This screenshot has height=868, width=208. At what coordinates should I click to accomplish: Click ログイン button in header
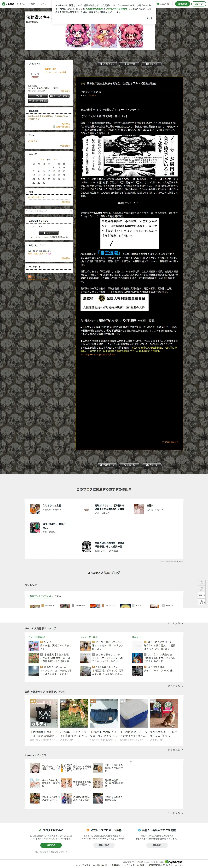tap(199, 4)
